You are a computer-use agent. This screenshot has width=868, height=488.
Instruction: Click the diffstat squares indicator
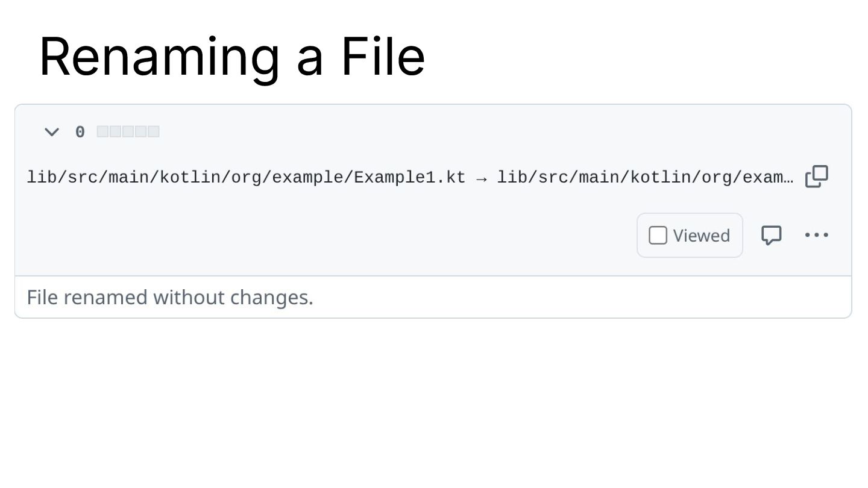tap(128, 132)
